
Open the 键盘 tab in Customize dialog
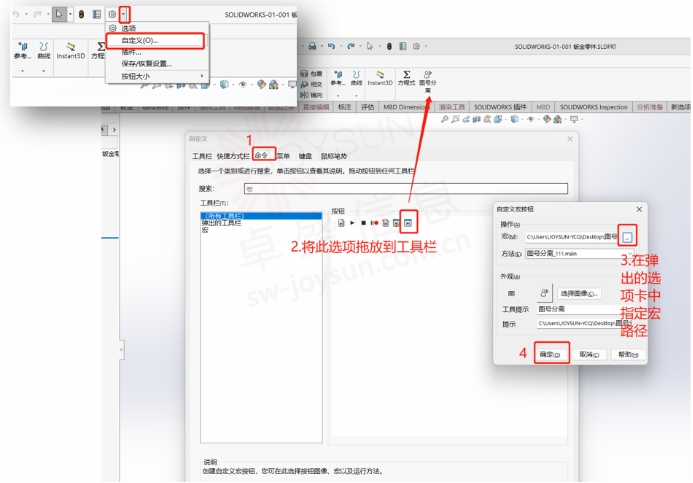(305, 156)
